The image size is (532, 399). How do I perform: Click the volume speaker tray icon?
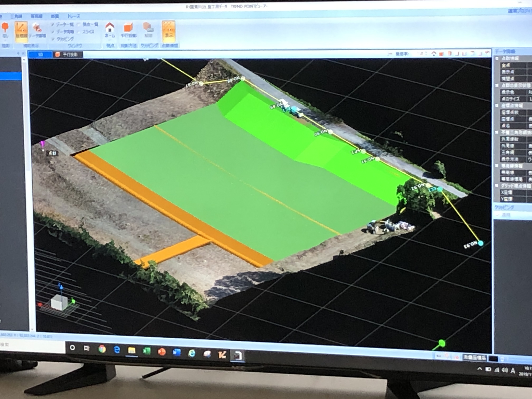(x=505, y=370)
